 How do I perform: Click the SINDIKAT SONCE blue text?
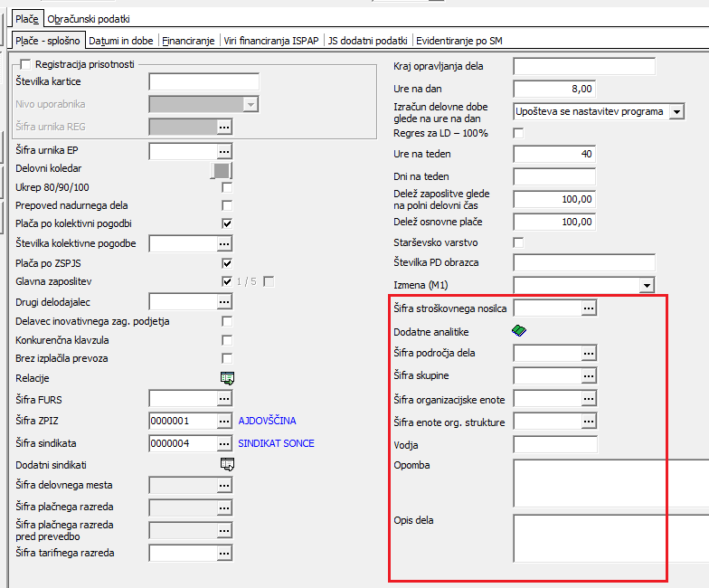pyautogui.click(x=277, y=443)
